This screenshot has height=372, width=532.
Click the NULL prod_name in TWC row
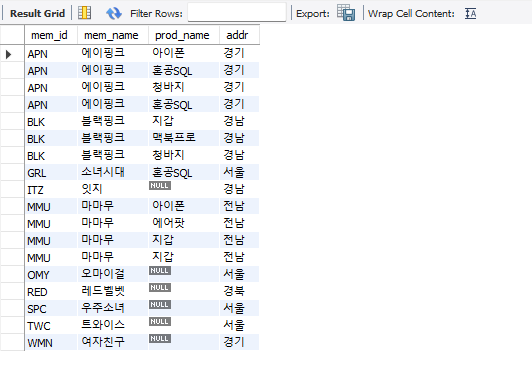point(160,321)
